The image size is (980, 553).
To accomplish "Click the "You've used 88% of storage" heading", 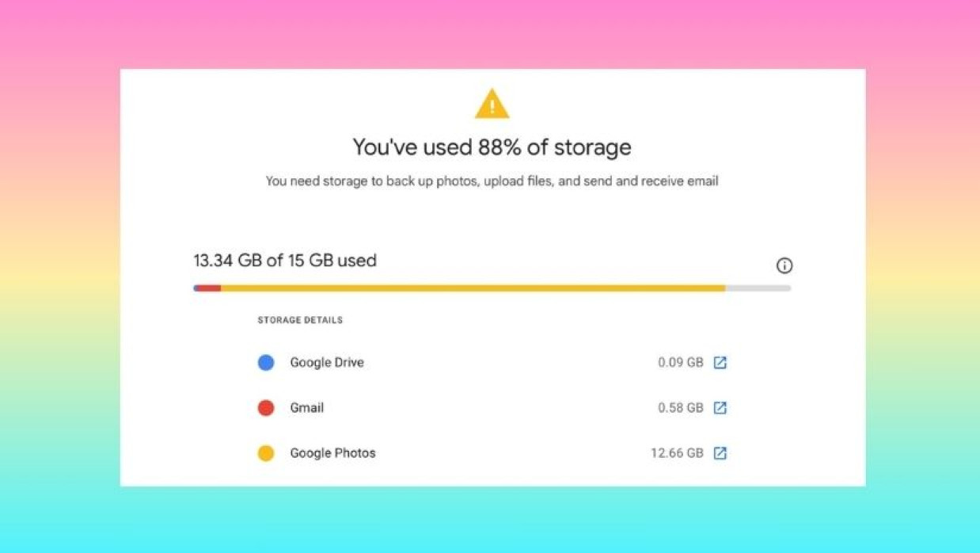I will point(492,147).
